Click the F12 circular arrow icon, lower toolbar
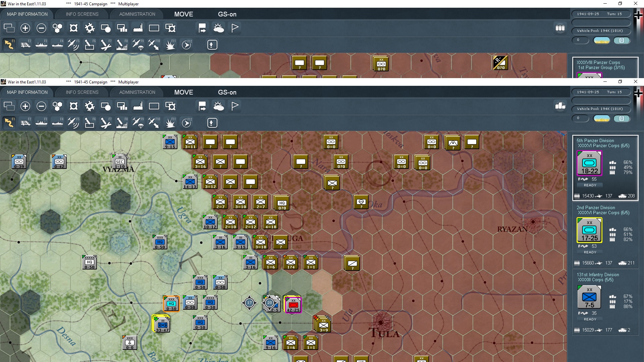The image size is (644, 362). [x=186, y=123]
